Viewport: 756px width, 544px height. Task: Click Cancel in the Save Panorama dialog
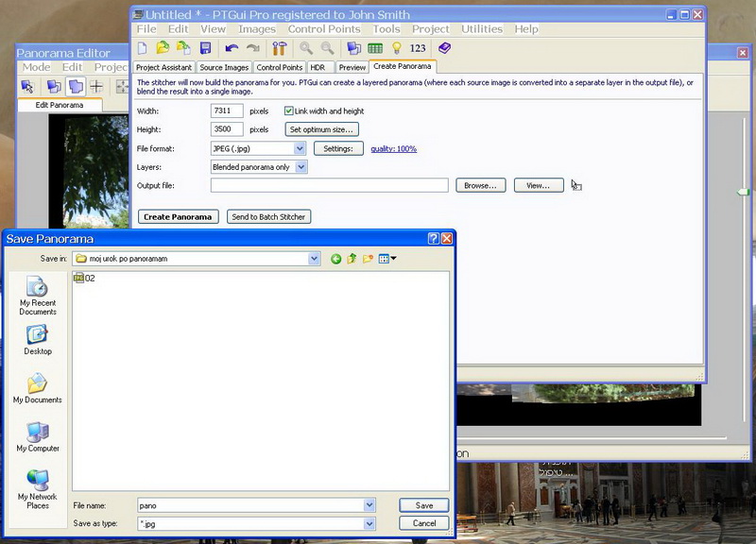point(423,523)
